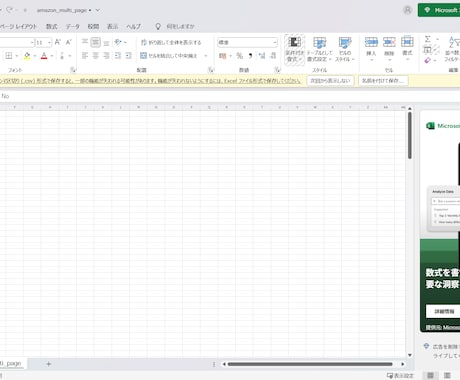Image resolution: width=460 pixels, height=380 pixels.
Task: Click セルを結合して中央揃え merge button
Action: (169, 56)
